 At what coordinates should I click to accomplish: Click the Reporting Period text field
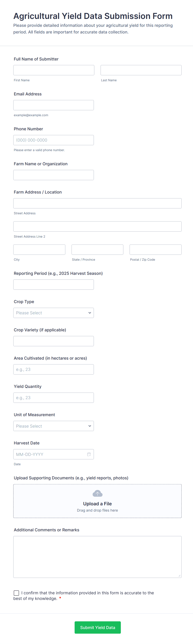[53, 285]
